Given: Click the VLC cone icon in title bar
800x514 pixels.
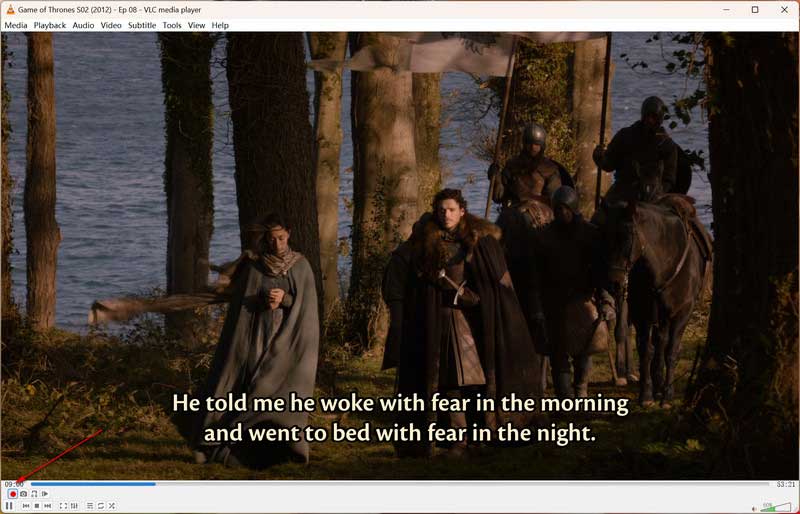Looking at the screenshot, I should click(10, 9).
